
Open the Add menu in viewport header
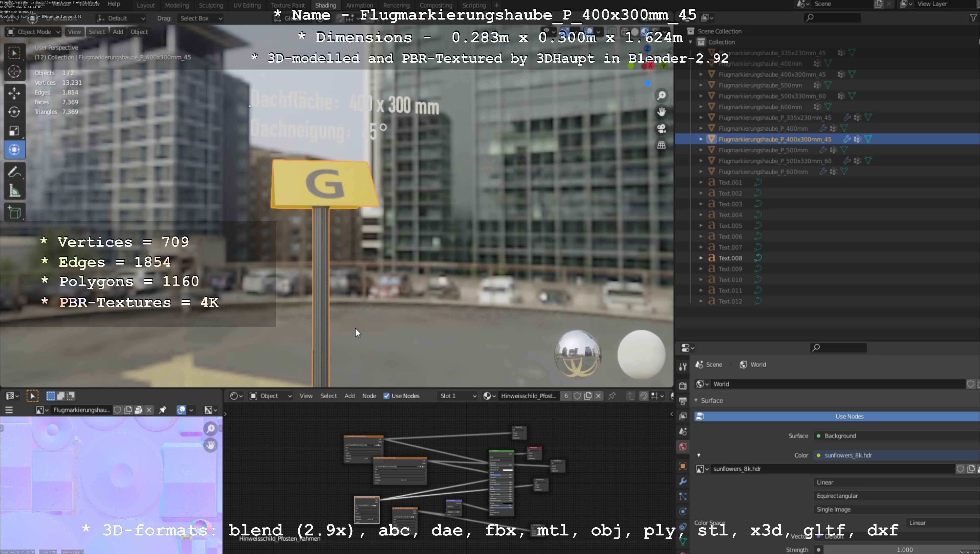click(x=118, y=32)
